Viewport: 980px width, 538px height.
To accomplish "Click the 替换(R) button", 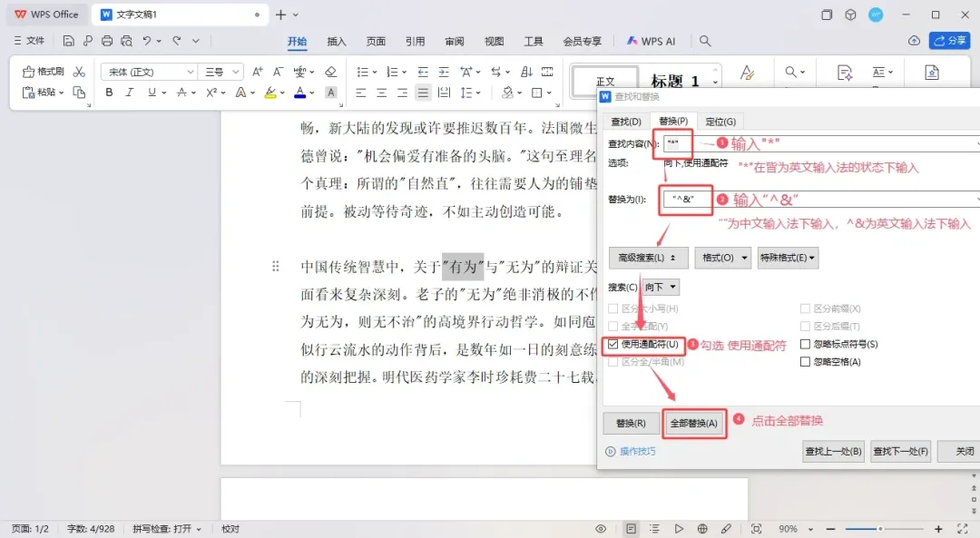I will tap(631, 423).
